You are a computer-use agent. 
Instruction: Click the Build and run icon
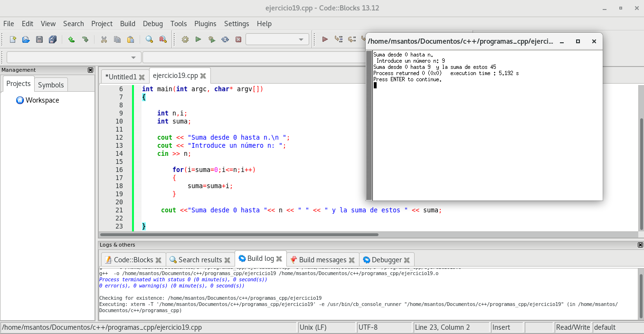click(x=212, y=39)
